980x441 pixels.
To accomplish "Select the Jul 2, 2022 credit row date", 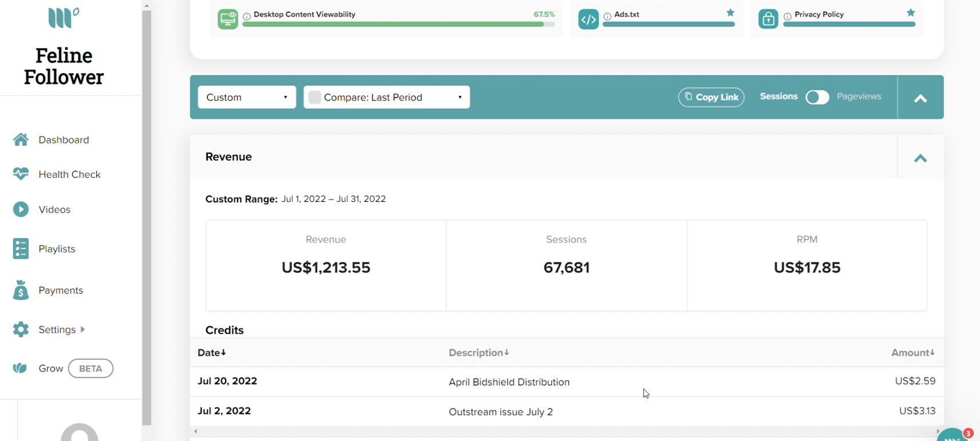I will [x=224, y=411].
